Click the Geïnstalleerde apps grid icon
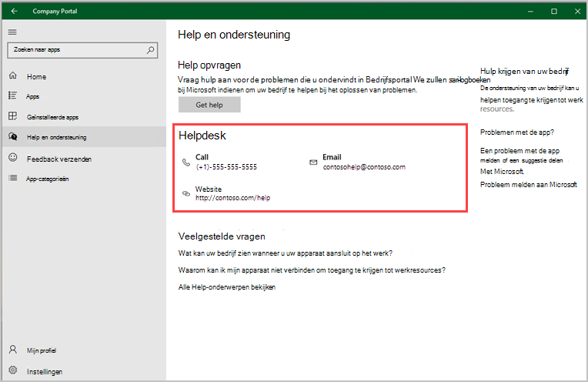Screen dimensions: 588x382 coord(13,116)
